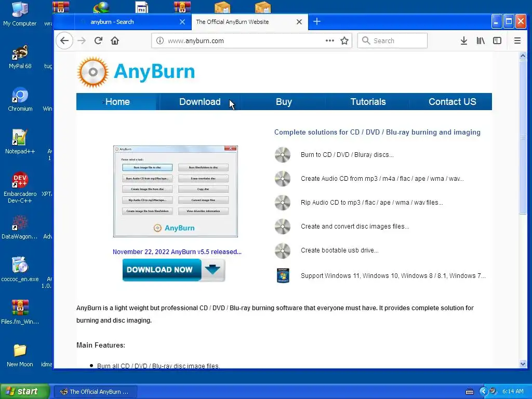Open Embarcadero Dev-C++ desktop icon
This screenshot has height=399, width=532.
[20, 188]
